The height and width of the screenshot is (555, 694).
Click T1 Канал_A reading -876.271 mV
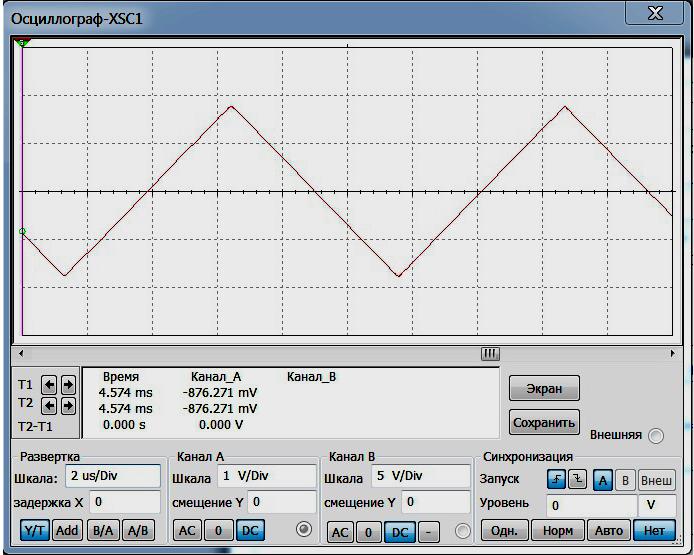point(220,393)
